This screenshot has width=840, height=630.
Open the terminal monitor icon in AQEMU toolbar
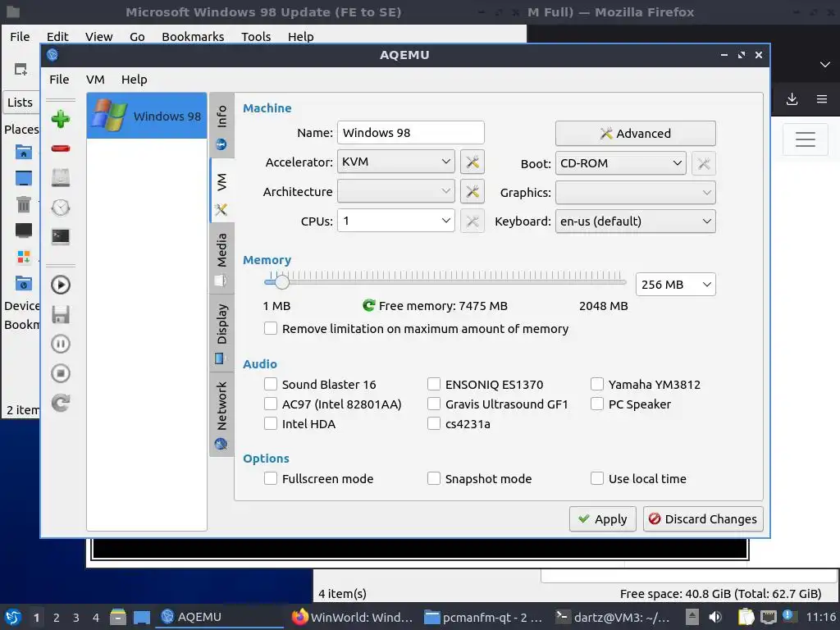pyautogui.click(x=61, y=236)
